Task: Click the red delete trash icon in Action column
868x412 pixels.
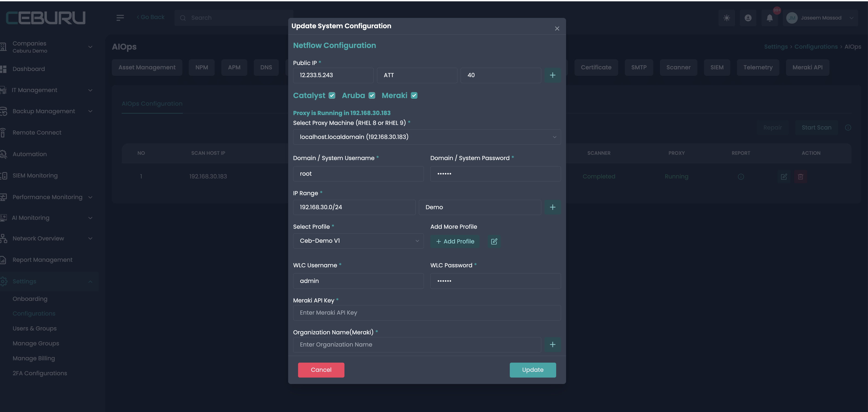Action: coord(800,177)
